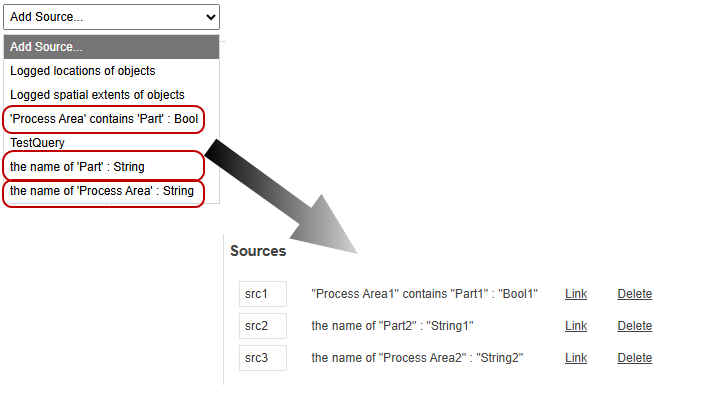
Task: Select 'Process Area' contains 'Part' : Bool
Action: [104, 119]
